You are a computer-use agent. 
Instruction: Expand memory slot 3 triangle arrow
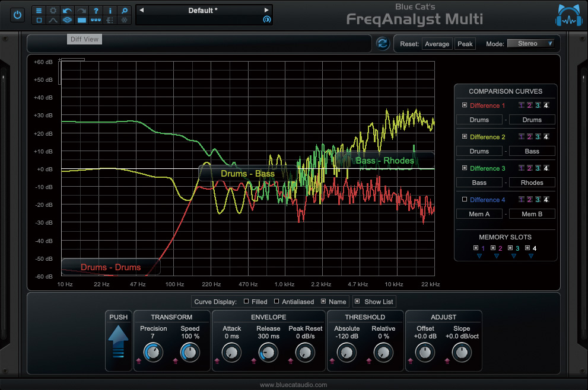[x=514, y=256]
